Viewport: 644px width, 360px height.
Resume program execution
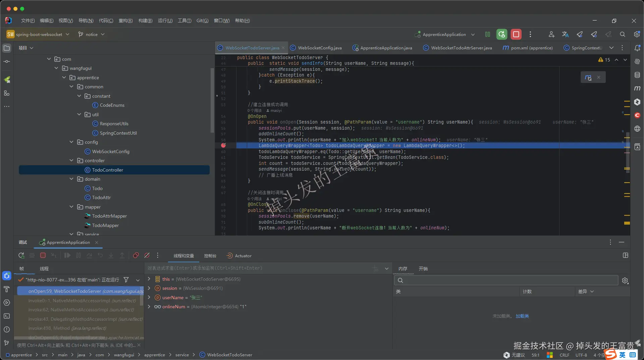67,256
